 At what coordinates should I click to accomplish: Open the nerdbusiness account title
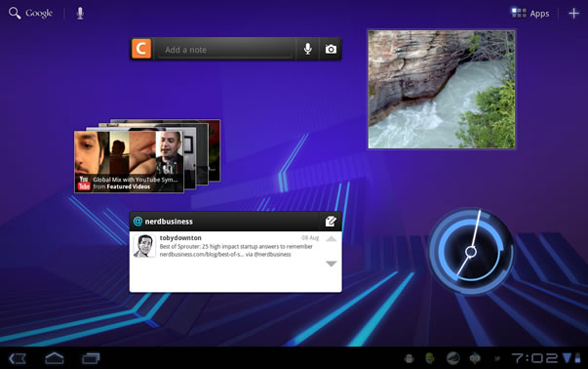click(x=169, y=222)
